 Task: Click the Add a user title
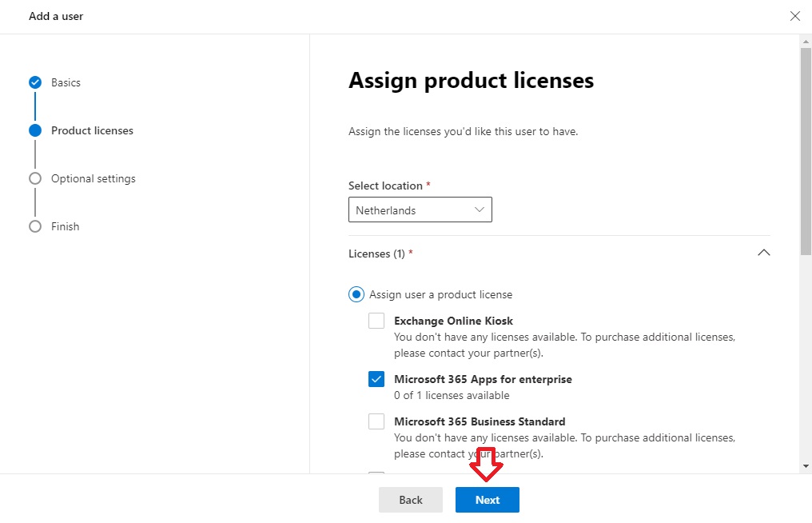pos(56,16)
